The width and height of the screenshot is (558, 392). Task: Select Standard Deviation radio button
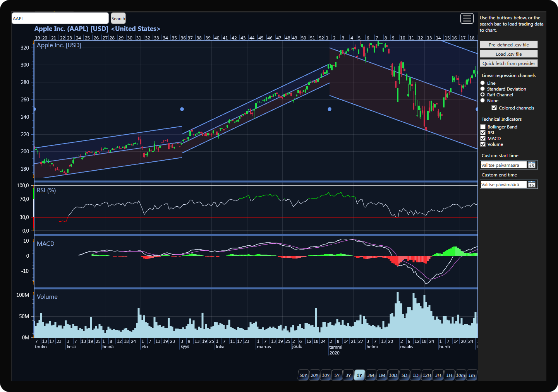[x=482, y=89]
